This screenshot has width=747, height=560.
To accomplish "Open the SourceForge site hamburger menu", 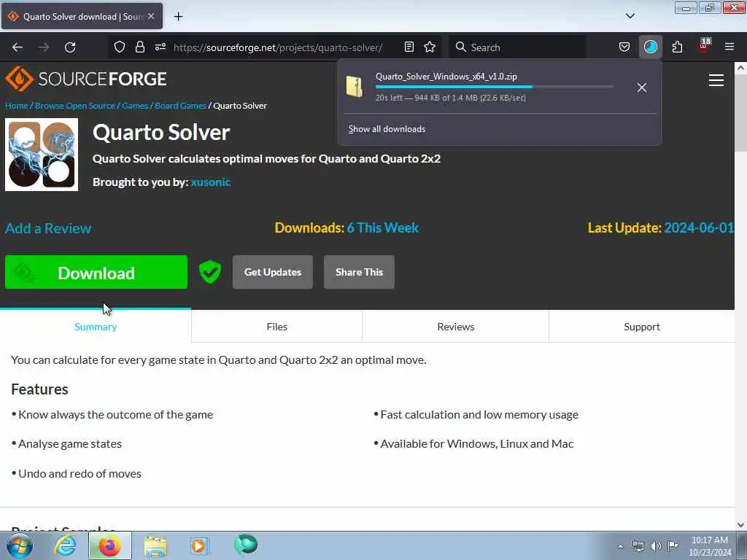I will coord(716,80).
